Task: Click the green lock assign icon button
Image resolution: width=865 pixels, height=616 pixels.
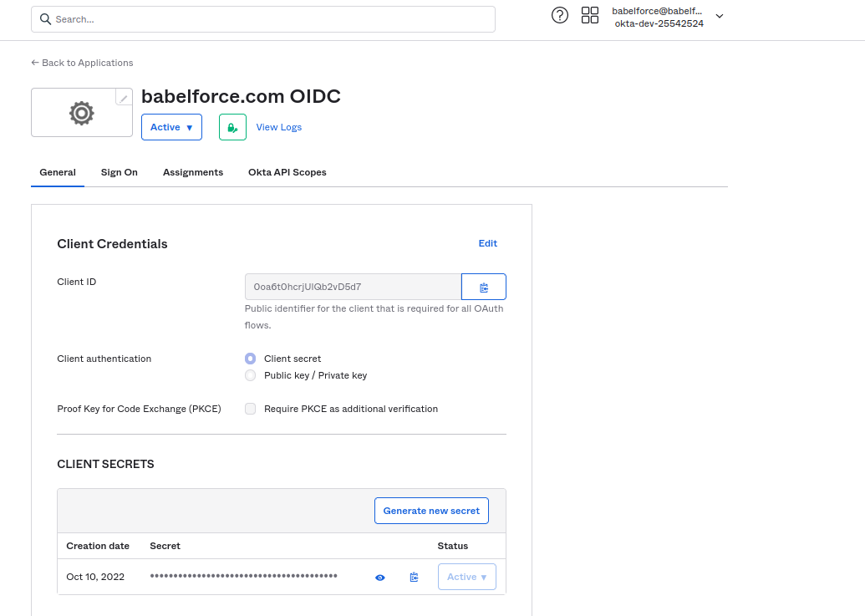Action: coord(233,127)
